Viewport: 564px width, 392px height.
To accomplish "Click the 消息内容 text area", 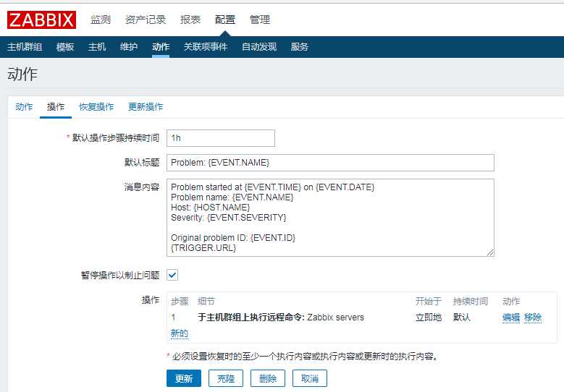I will tap(330, 218).
